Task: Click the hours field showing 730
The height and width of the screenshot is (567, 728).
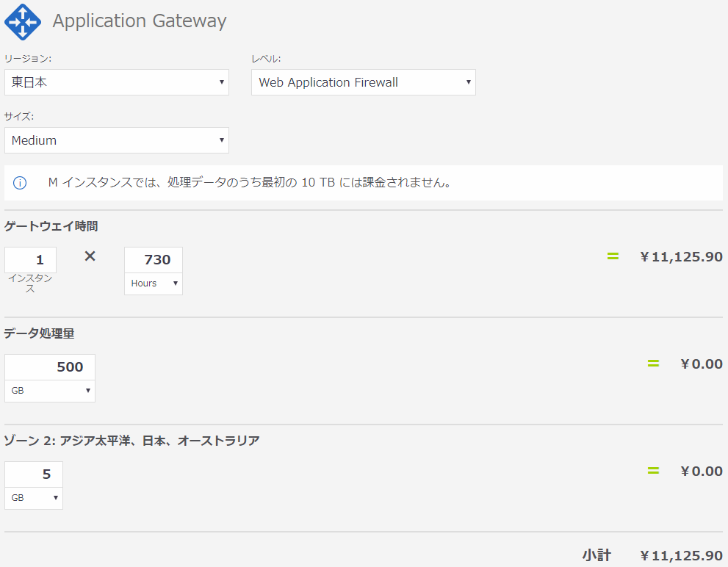Action: click(x=154, y=259)
